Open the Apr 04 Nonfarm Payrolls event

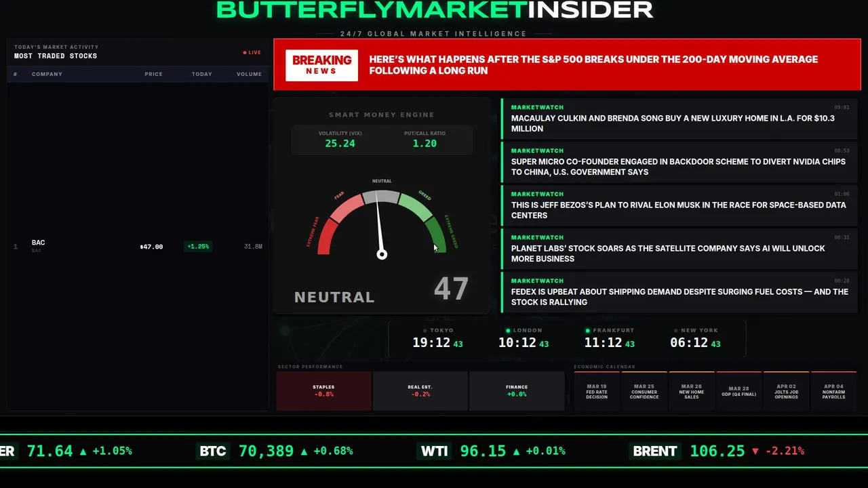[x=834, y=391]
